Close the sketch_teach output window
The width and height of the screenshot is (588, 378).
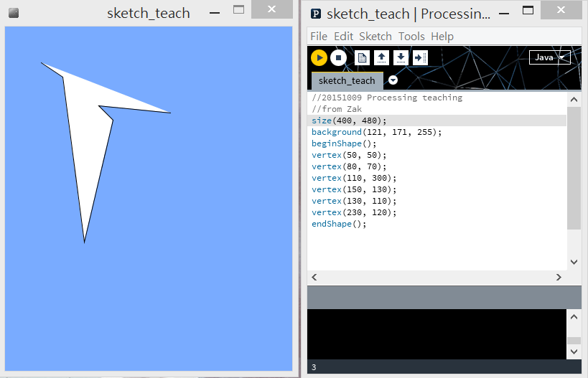(272, 9)
